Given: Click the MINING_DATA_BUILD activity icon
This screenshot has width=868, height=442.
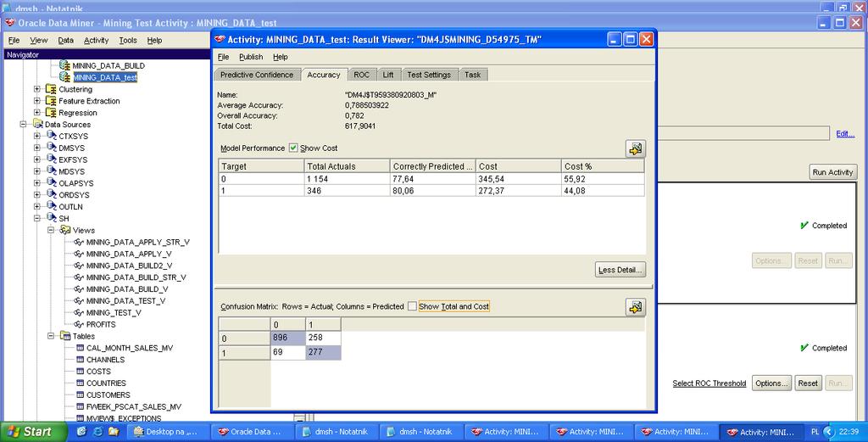Looking at the screenshot, I should tap(64, 65).
